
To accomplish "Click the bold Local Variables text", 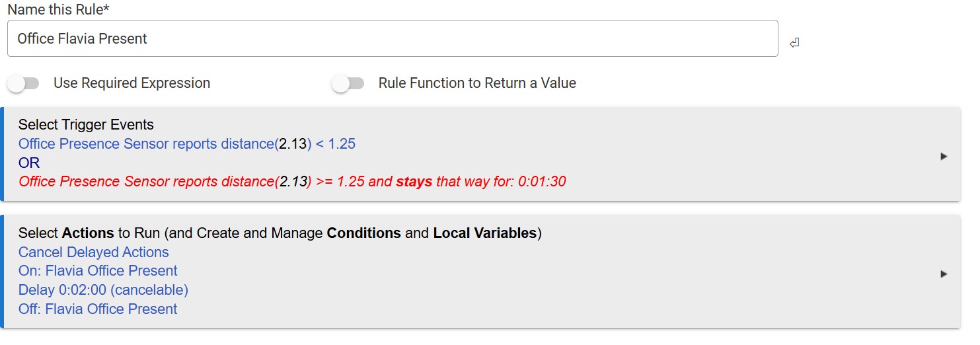I will [484, 233].
